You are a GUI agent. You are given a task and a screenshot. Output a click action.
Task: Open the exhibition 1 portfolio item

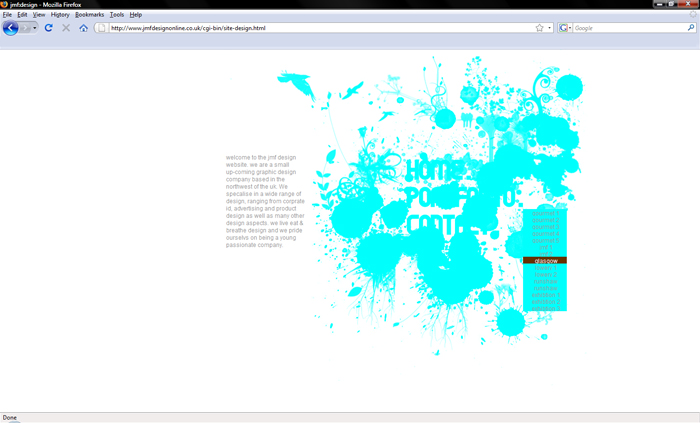545,295
